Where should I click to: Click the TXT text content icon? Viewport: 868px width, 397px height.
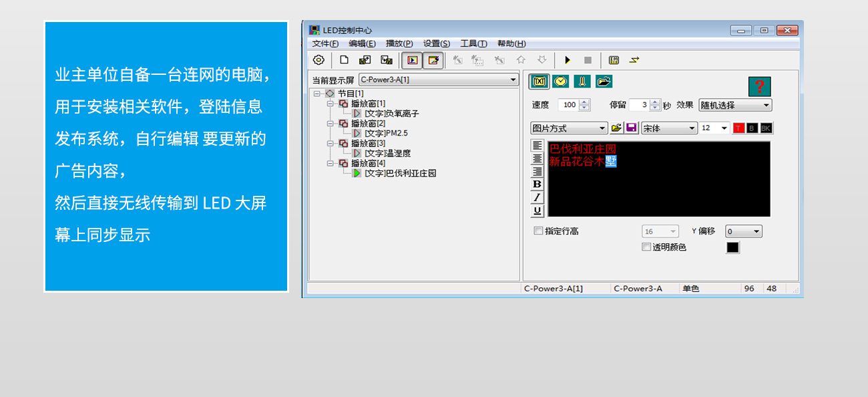539,82
